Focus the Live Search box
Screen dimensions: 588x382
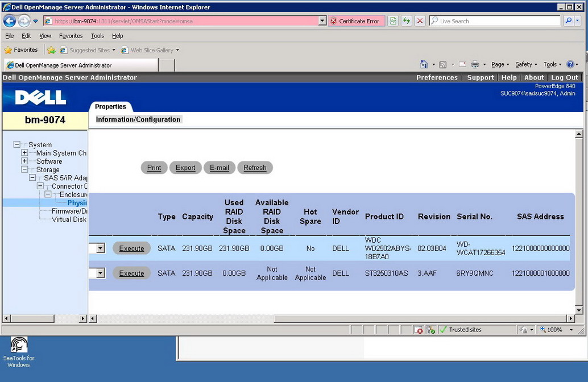pos(495,21)
